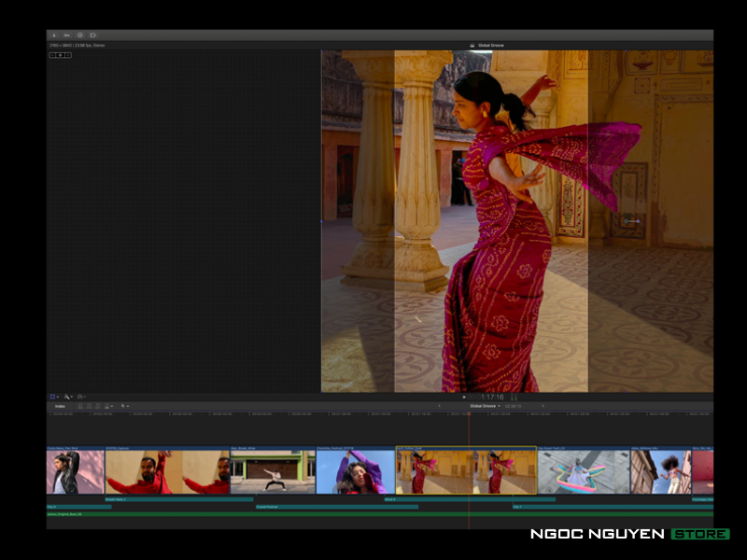
Task: Click the connect clip to storyline icon
Action: click(80, 406)
